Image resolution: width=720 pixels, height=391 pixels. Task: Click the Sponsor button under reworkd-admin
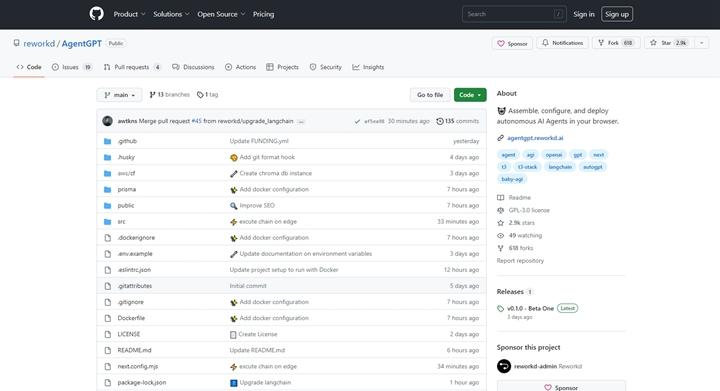[x=561, y=387]
